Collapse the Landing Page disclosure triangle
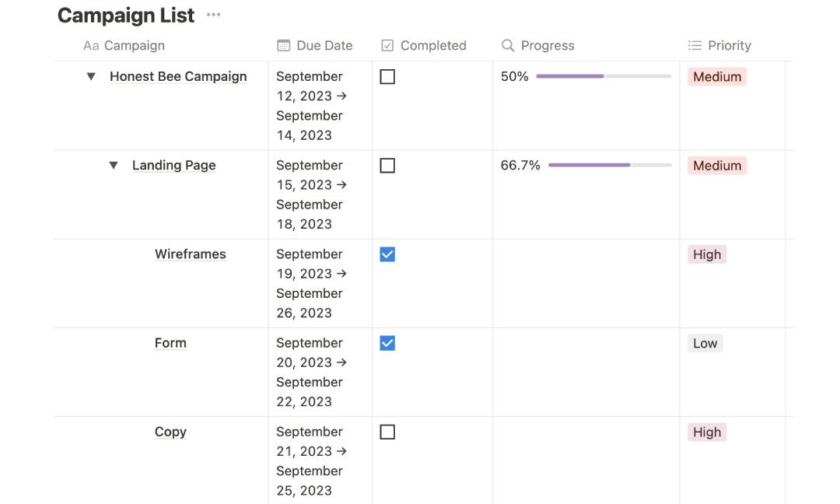This screenshot has width=840, height=504. [x=113, y=165]
